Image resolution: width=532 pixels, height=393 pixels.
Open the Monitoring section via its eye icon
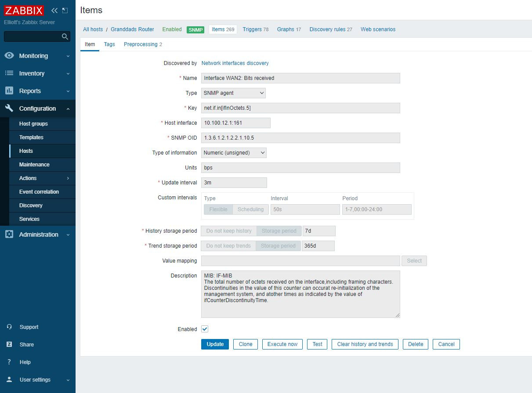click(10, 56)
